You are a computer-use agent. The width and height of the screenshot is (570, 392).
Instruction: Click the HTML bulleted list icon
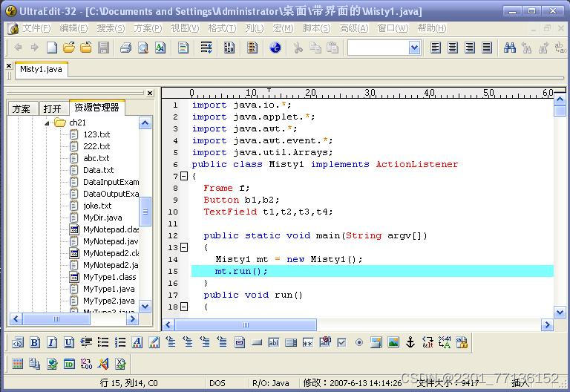coord(103,342)
